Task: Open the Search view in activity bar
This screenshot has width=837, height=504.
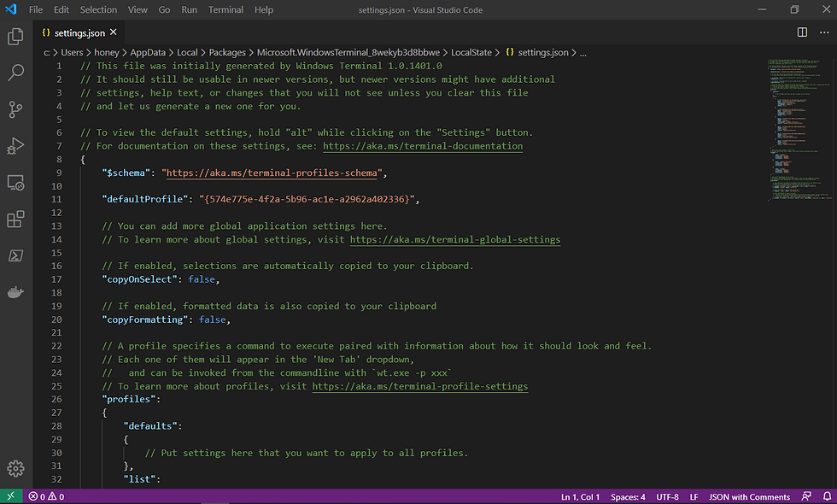Action: coord(15,73)
